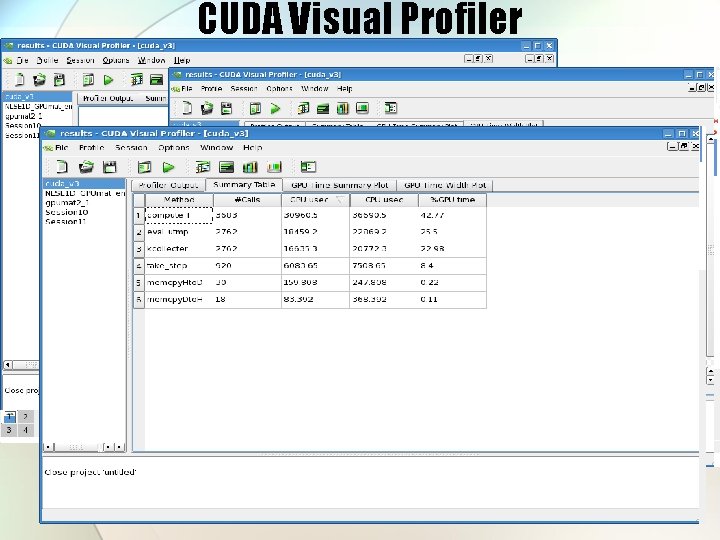Open the Profile menu in the front window
The image size is (720, 540).
coord(91,148)
